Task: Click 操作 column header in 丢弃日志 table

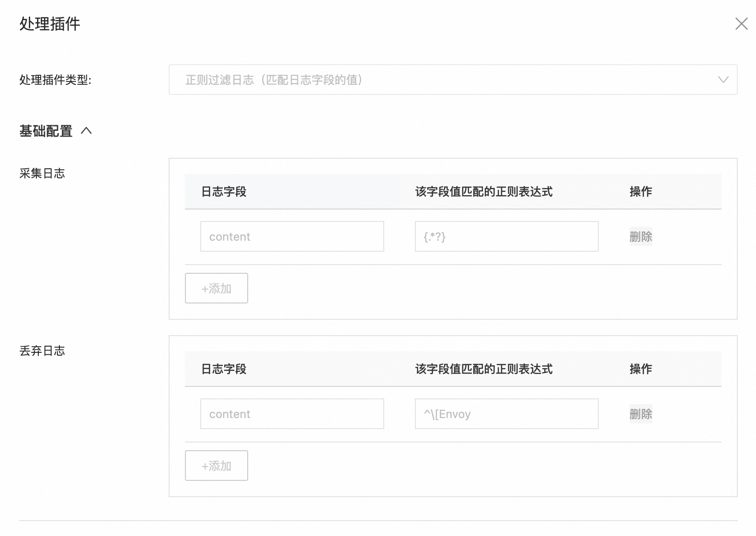Action: (641, 369)
